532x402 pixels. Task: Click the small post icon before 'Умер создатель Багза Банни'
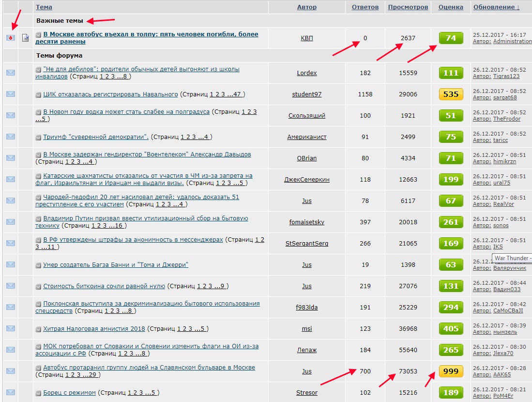[x=38, y=265]
